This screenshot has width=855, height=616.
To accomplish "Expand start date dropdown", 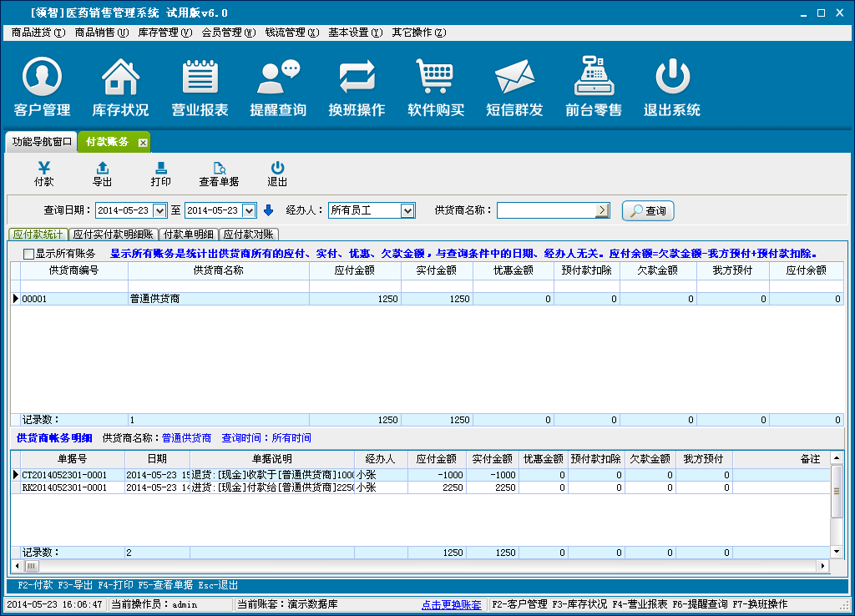I will [159, 210].
